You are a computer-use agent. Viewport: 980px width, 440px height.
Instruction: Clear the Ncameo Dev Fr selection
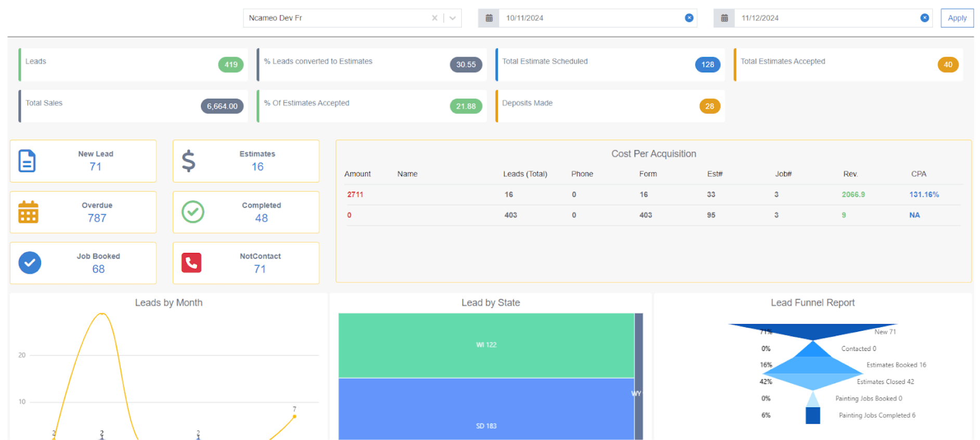(434, 18)
